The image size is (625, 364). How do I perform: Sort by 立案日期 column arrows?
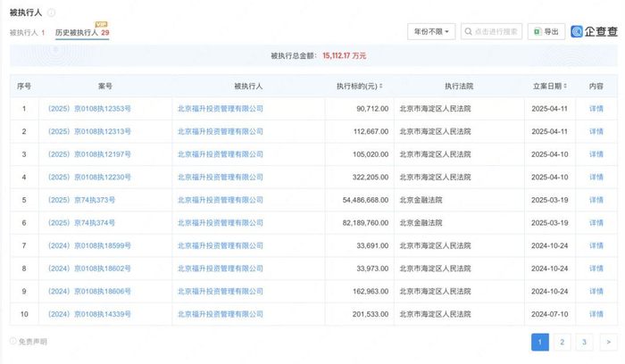click(x=567, y=87)
